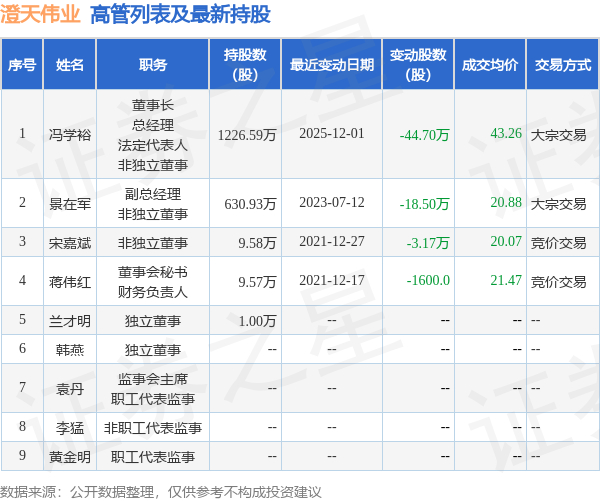Click the 变动股数(股) column header
This screenshot has width=600, height=501.
pyautogui.click(x=418, y=65)
